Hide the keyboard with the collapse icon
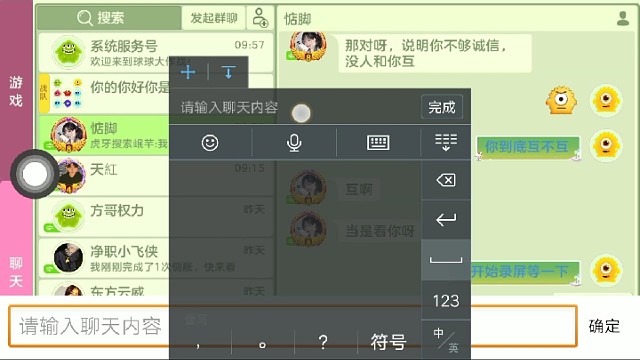 tap(446, 142)
